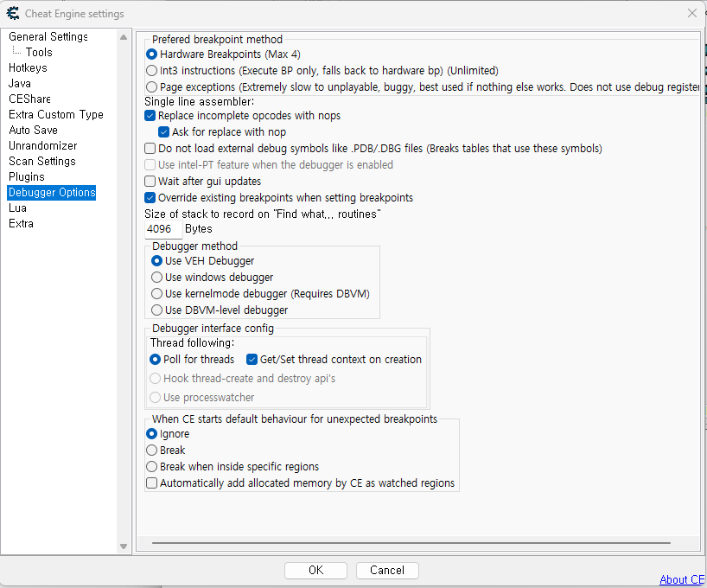Select Plugins in settings list

coord(27,177)
